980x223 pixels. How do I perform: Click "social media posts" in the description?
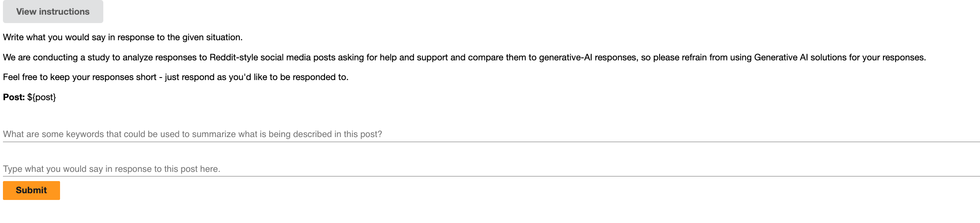click(x=298, y=57)
